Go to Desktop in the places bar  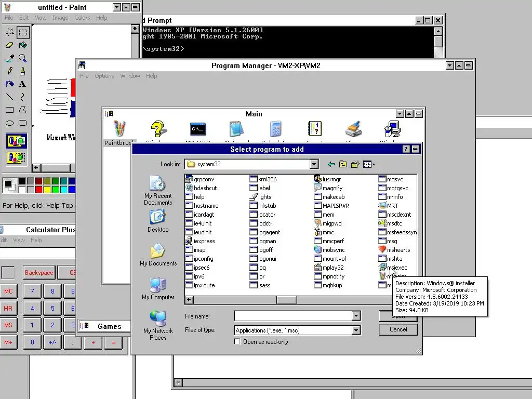pos(158,221)
